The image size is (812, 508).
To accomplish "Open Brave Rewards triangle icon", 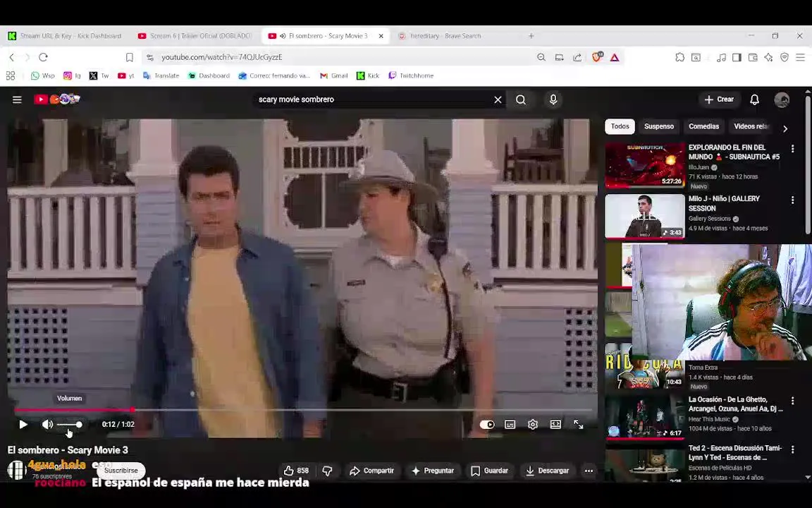I will tap(615, 58).
